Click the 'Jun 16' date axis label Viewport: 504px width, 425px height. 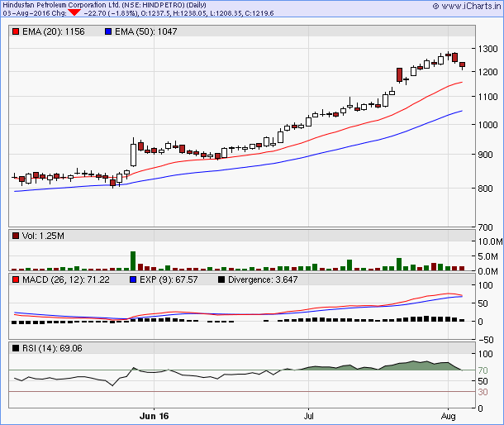154,416
